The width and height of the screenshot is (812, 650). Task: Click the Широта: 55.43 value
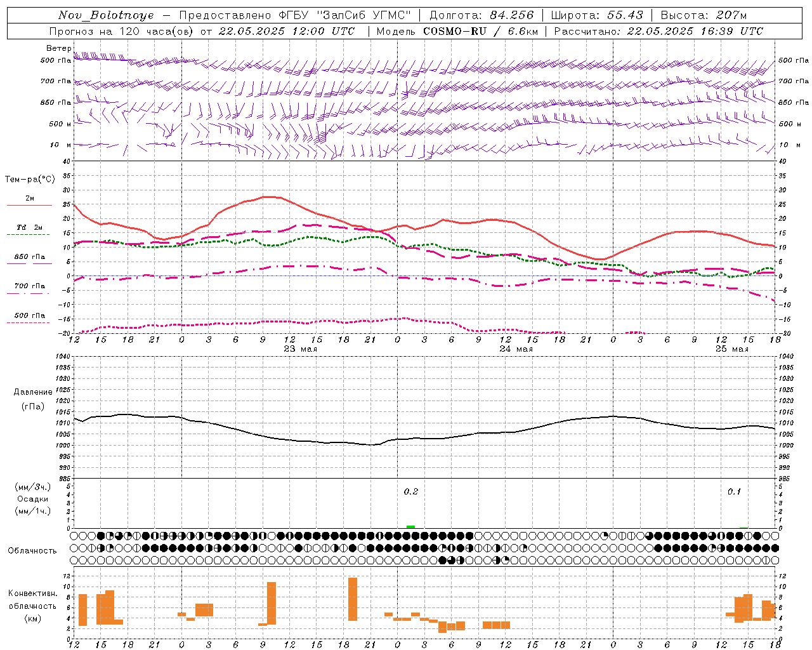597,15
